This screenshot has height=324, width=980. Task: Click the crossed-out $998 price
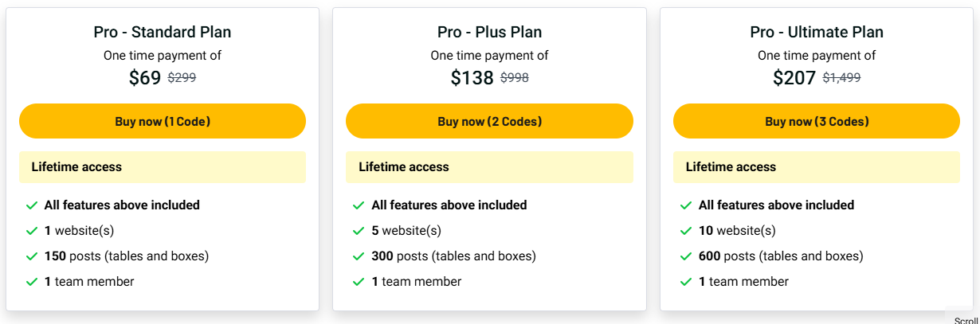coord(515,78)
